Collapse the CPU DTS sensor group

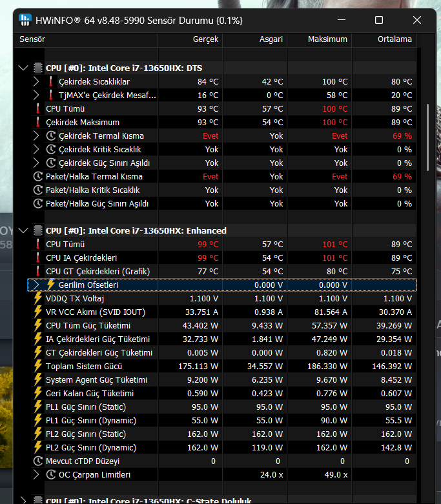(x=23, y=68)
